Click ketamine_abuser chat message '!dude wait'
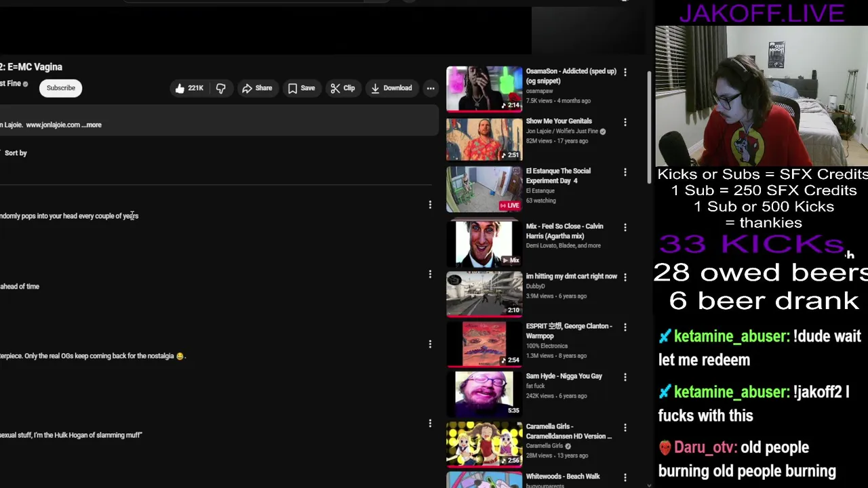 [759, 348]
